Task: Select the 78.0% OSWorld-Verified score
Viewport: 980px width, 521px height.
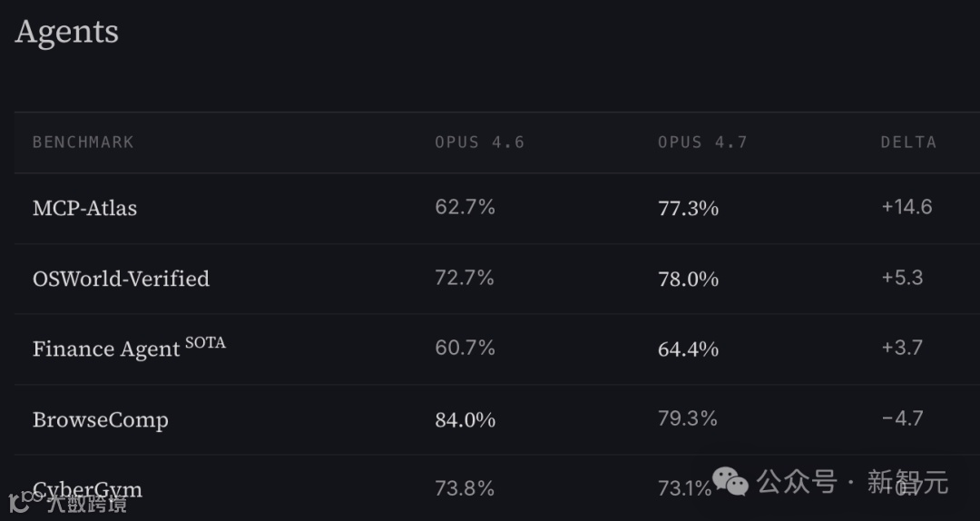Action: [688, 279]
